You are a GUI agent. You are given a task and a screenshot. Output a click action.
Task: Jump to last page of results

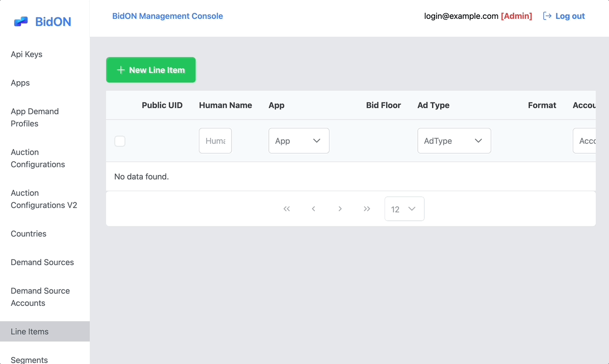pos(367,209)
